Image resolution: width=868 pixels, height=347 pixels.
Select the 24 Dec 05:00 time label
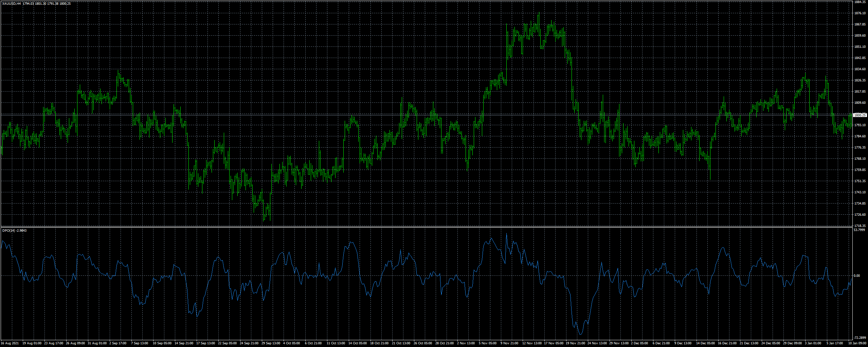(771, 343)
